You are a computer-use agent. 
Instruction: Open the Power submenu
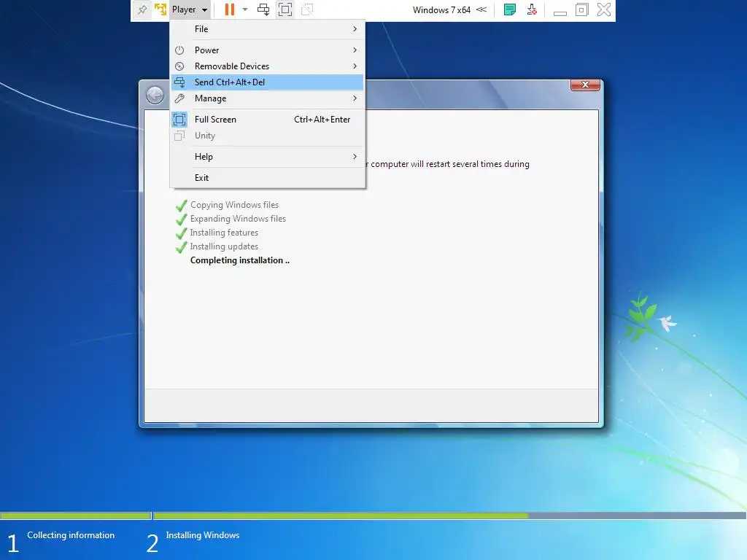[x=268, y=50]
